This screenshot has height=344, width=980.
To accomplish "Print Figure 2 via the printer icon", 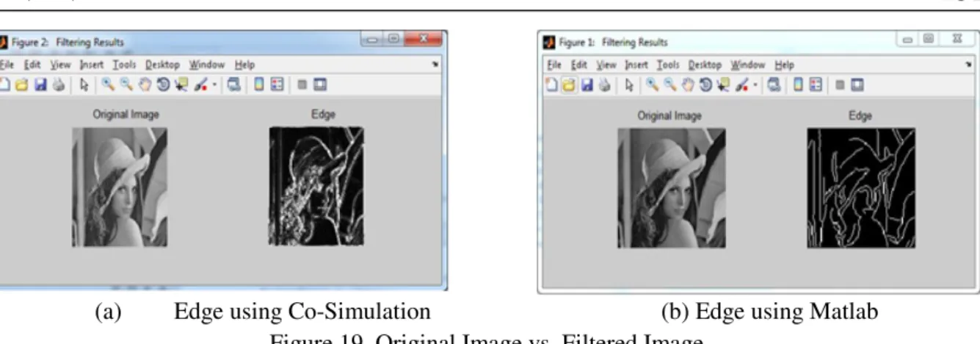I will 59,85.
